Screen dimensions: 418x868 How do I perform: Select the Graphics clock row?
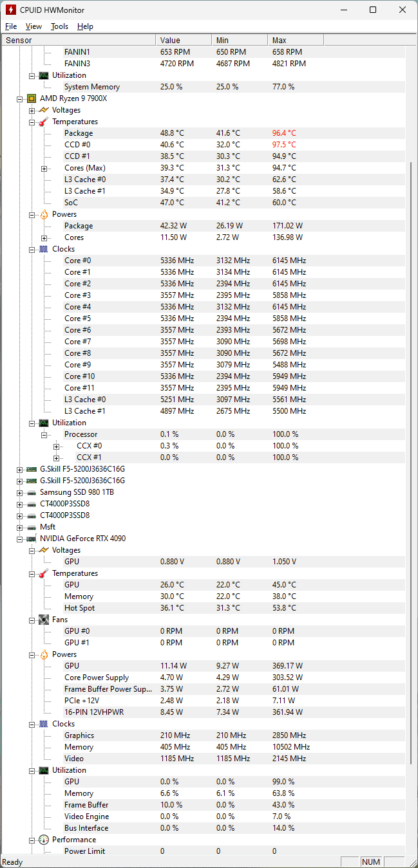[x=203, y=735]
